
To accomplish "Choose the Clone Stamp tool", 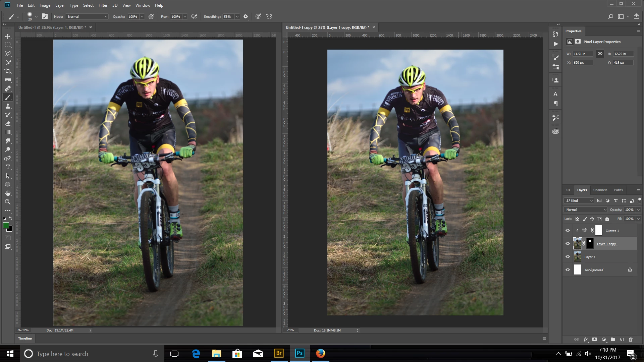I will [8, 106].
